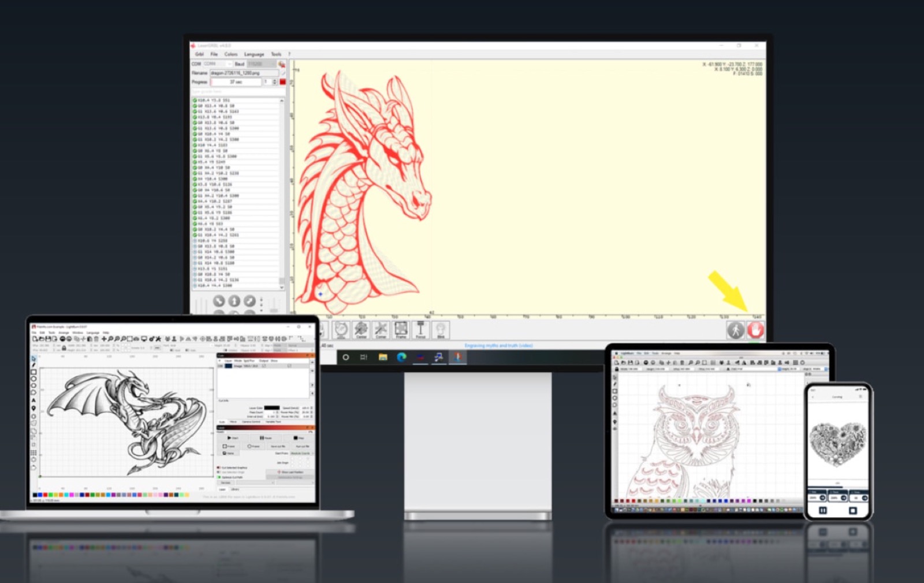924x583 pixels.
Task: Click the pause button on the phone app
Action: tap(823, 510)
